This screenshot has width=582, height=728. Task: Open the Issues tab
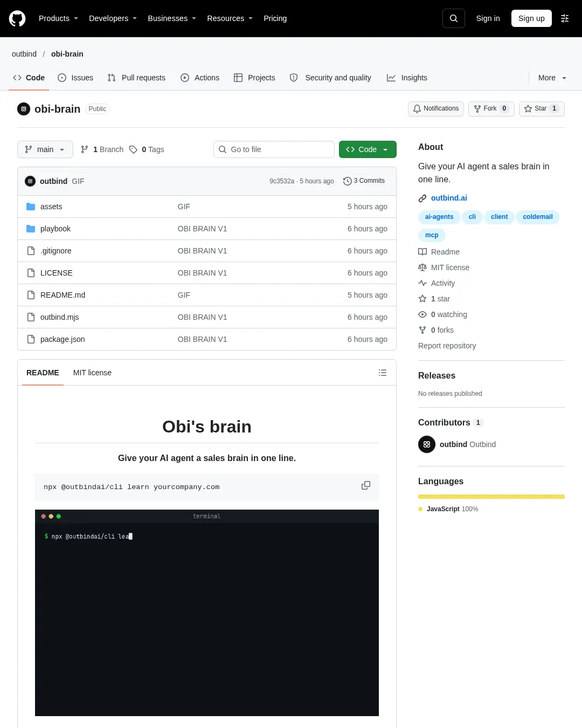75,78
